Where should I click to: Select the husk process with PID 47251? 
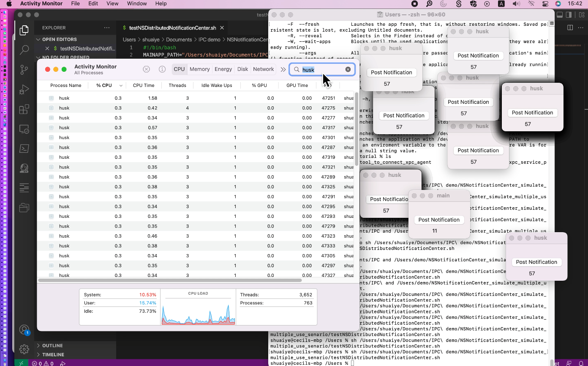point(196,98)
